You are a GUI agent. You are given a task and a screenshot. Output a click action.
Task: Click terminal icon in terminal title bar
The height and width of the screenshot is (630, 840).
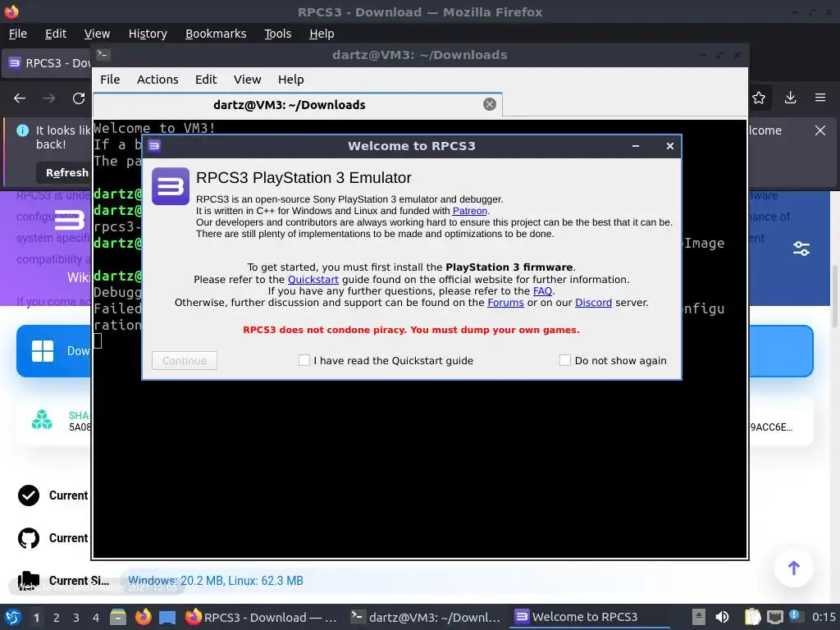103,55
